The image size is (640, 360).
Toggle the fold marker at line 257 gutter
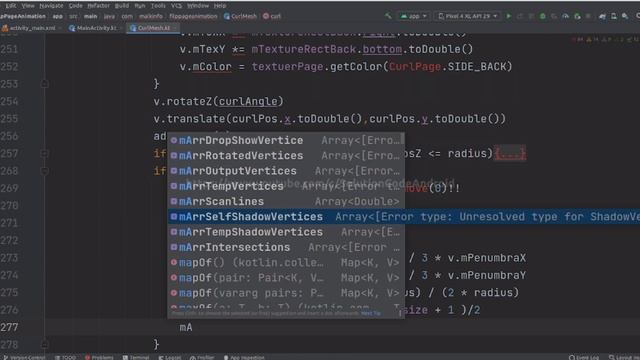click(44, 153)
